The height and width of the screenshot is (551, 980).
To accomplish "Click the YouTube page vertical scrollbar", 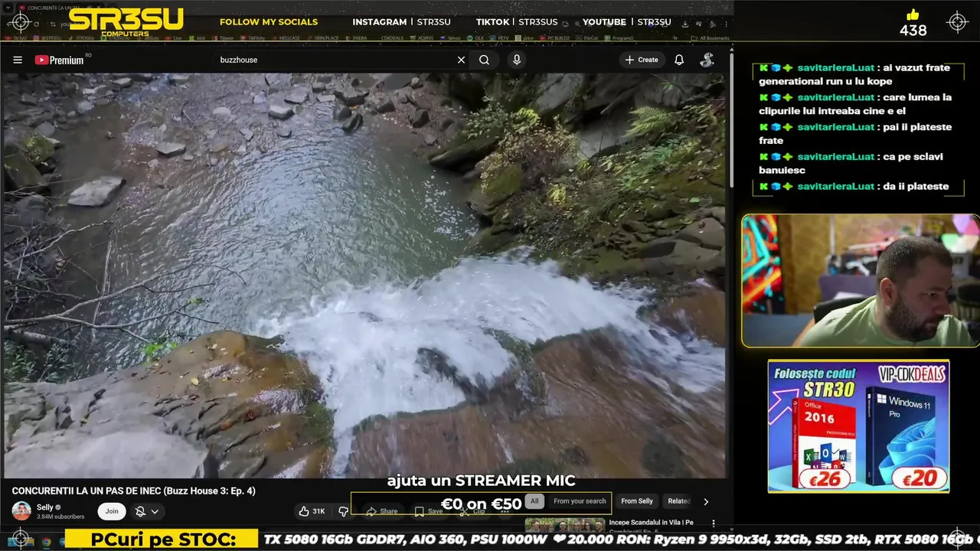I will [731, 119].
